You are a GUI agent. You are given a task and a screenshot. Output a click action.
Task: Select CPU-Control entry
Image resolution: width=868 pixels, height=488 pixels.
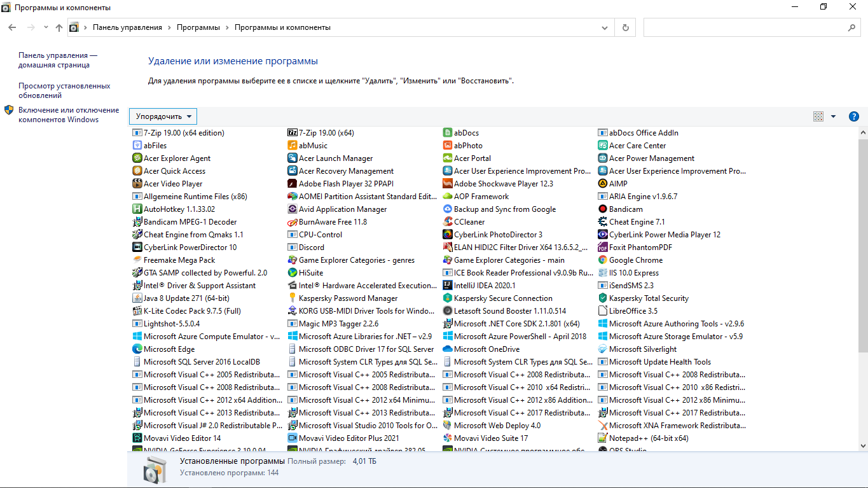click(315, 235)
